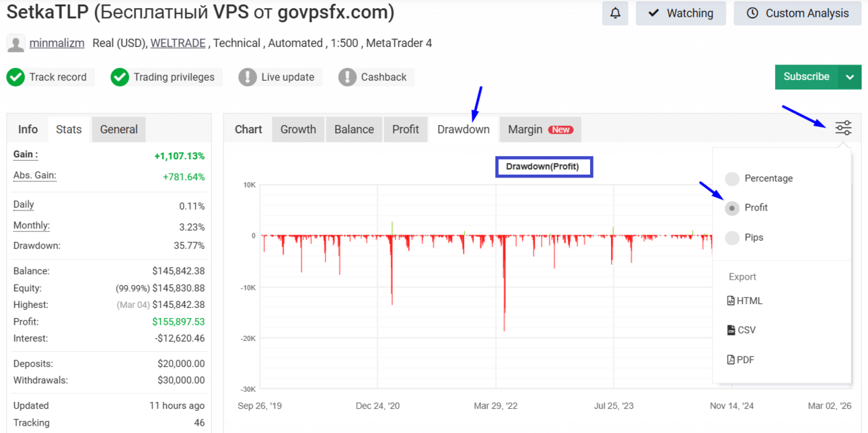The width and height of the screenshot is (868, 433).
Task: Click the notification bell icon
Action: [615, 13]
